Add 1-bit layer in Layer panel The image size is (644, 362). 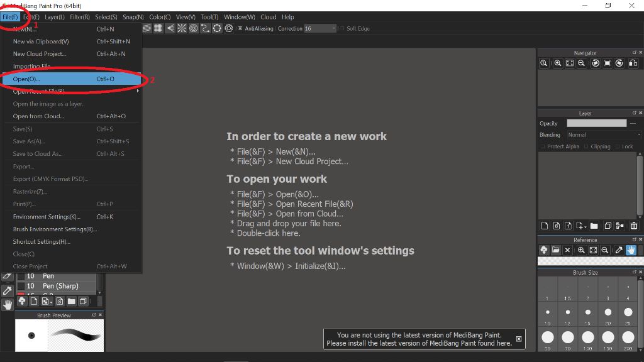tap(568, 226)
